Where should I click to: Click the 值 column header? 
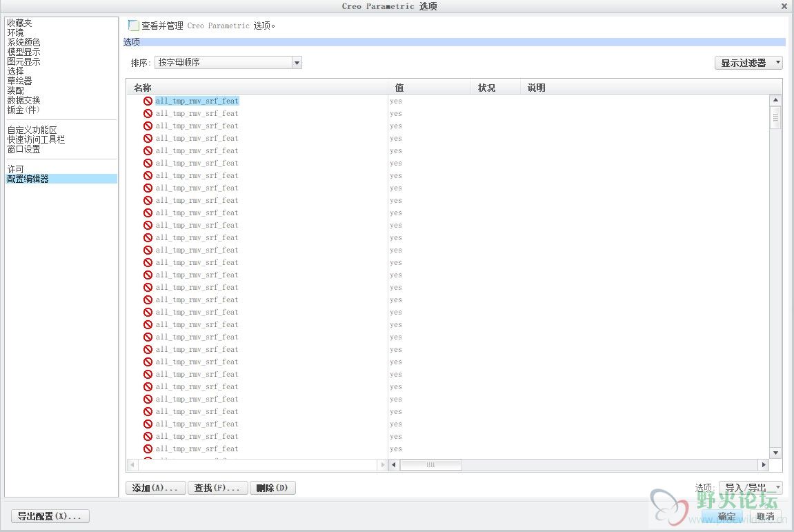(x=429, y=88)
